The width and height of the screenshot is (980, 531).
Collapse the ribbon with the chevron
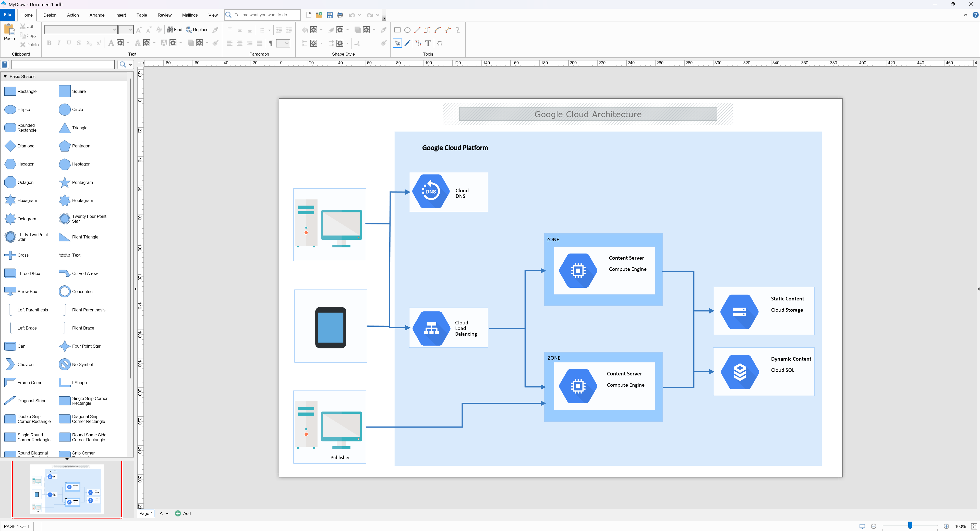pyautogui.click(x=965, y=15)
